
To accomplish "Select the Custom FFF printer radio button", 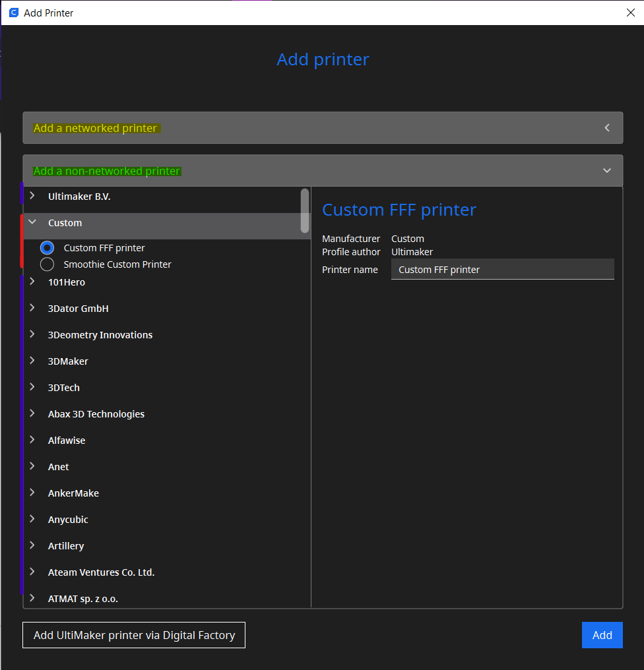I will (47, 248).
